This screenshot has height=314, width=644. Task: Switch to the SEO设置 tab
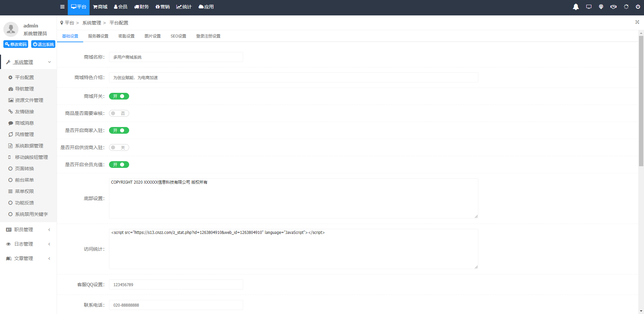[178, 36]
